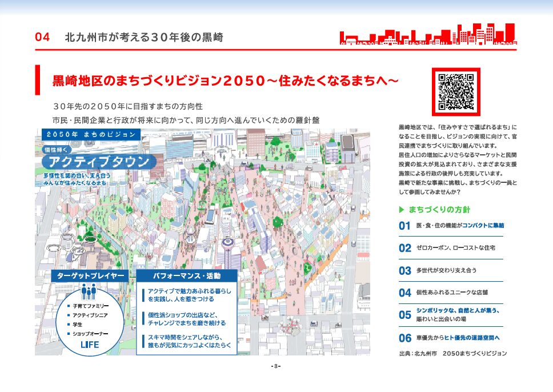Click the LIFE logo text

89,345
